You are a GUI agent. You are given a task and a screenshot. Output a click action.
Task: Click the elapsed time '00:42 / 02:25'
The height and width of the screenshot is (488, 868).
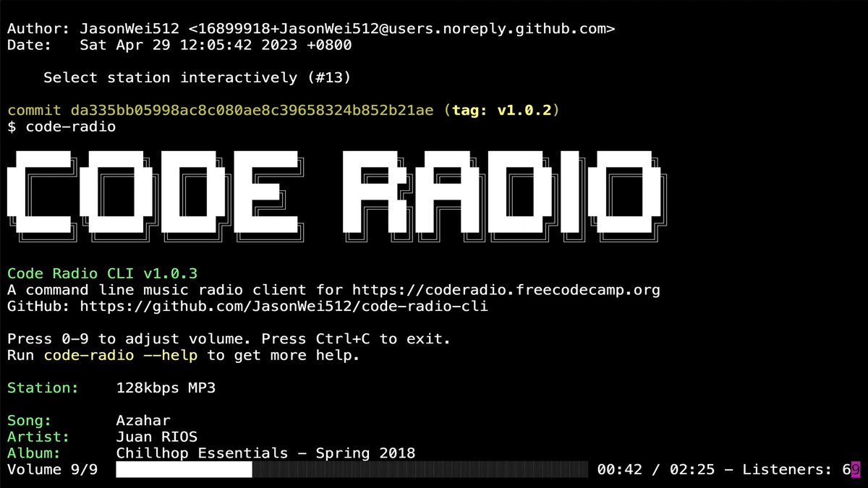(x=656, y=470)
